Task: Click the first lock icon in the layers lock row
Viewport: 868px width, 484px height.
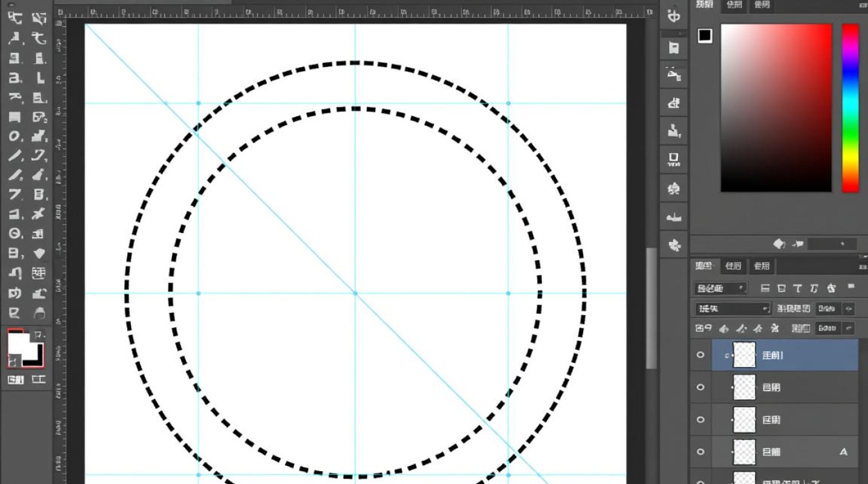Action: point(724,328)
